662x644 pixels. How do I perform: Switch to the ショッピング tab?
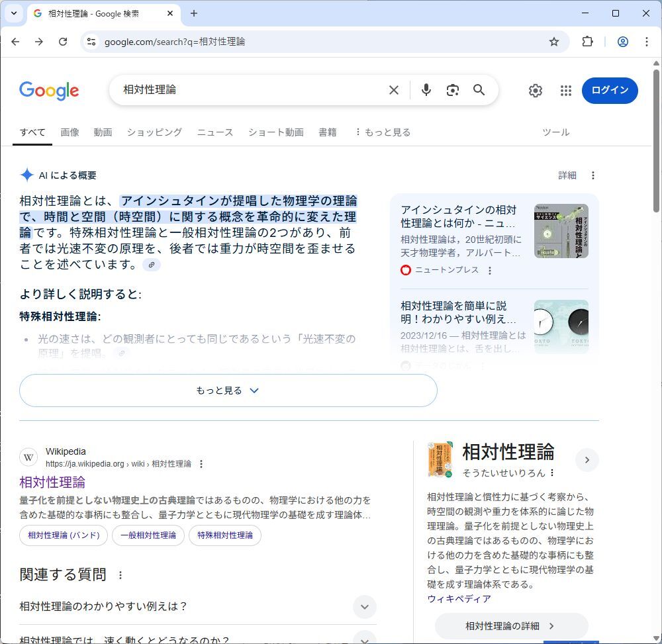[154, 132]
